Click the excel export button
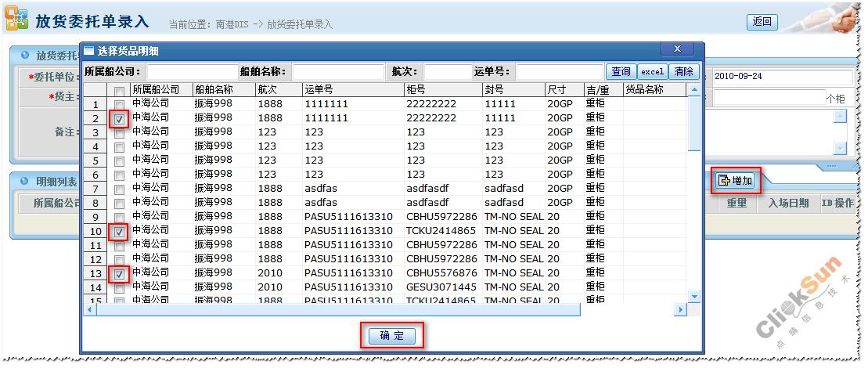This screenshot has width=868, height=368. [x=653, y=72]
